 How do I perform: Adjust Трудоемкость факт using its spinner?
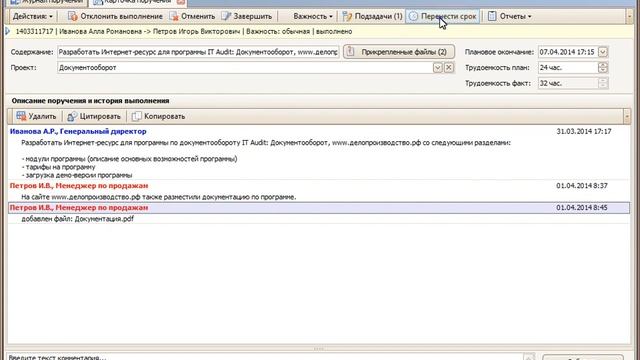[x=603, y=83]
